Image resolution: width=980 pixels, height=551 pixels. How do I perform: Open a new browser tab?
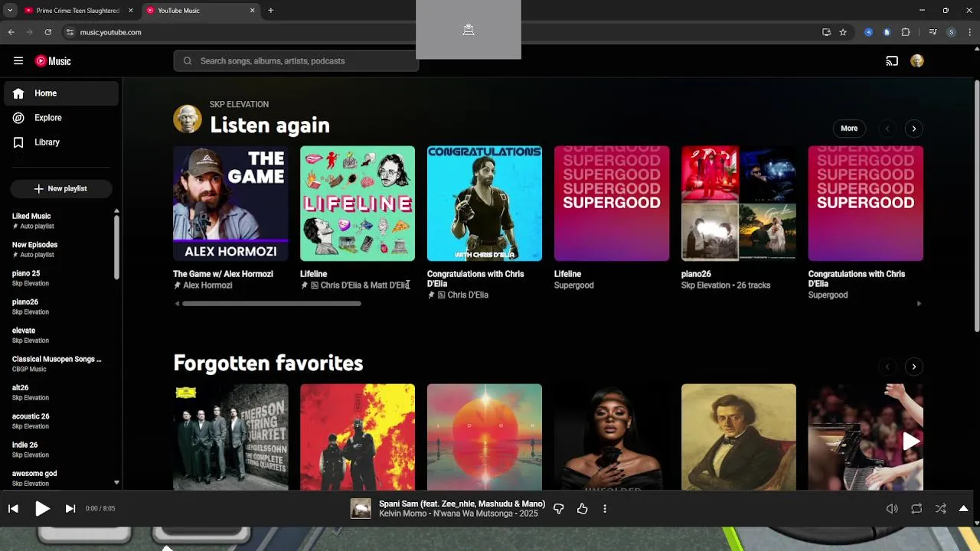click(270, 11)
